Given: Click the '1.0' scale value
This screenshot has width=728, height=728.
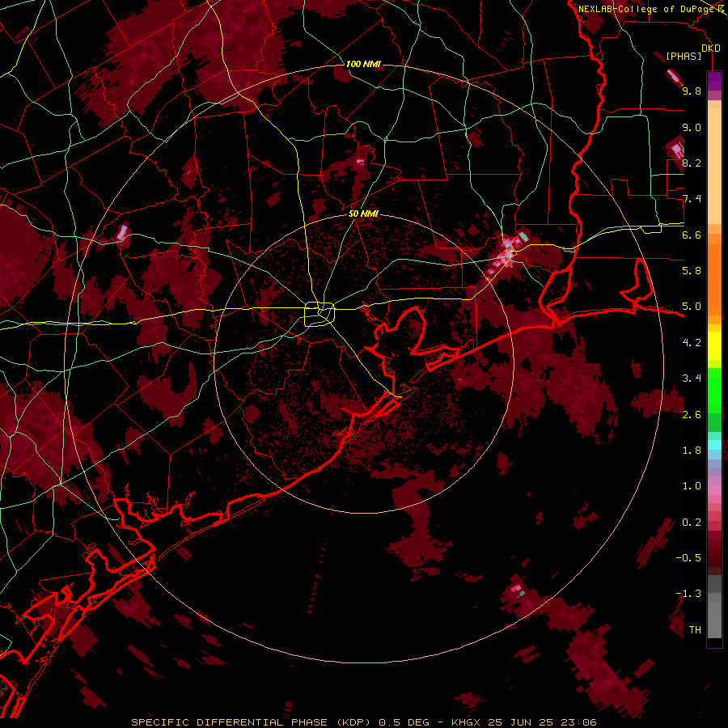Looking at the screenshot, I should [x=692, y=486].
